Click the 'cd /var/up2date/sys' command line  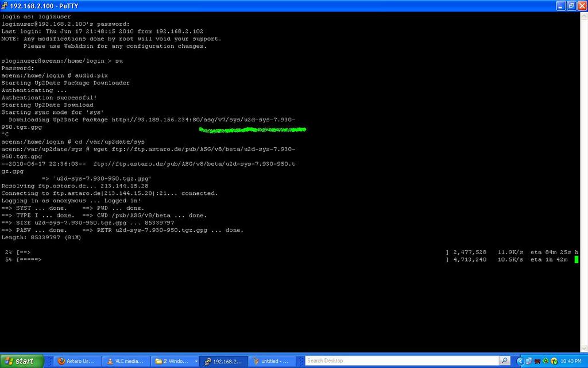pyautogui.click(x=73, y=142)
